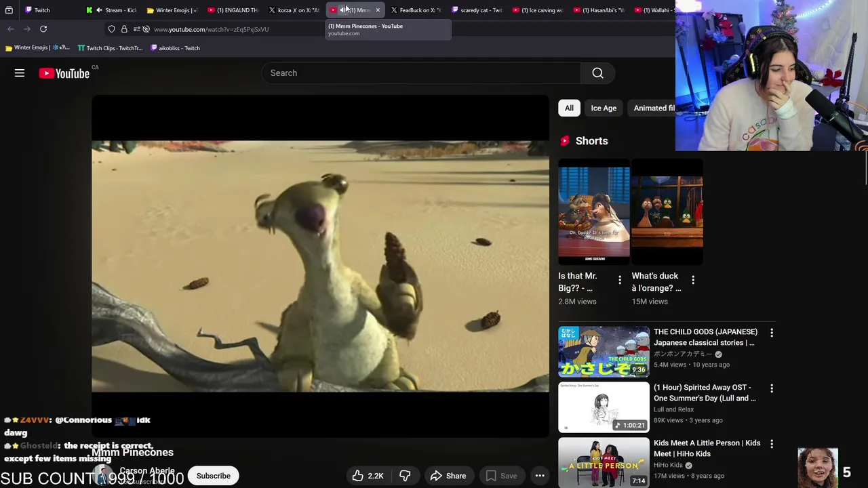Focus the YouTube Search field
This screenshot has height=488, width=868.
(420, 73)
